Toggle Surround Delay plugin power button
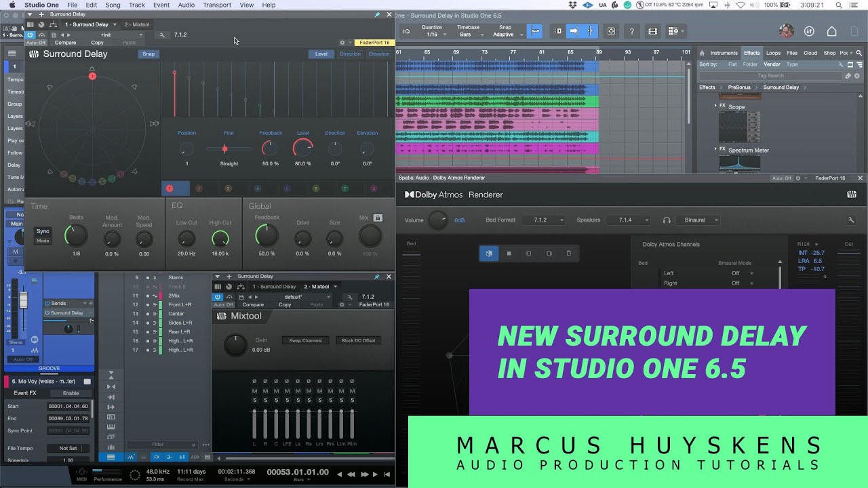Viewport: 868px width, 488px height. pyautogui.click(x=30, y=35)
